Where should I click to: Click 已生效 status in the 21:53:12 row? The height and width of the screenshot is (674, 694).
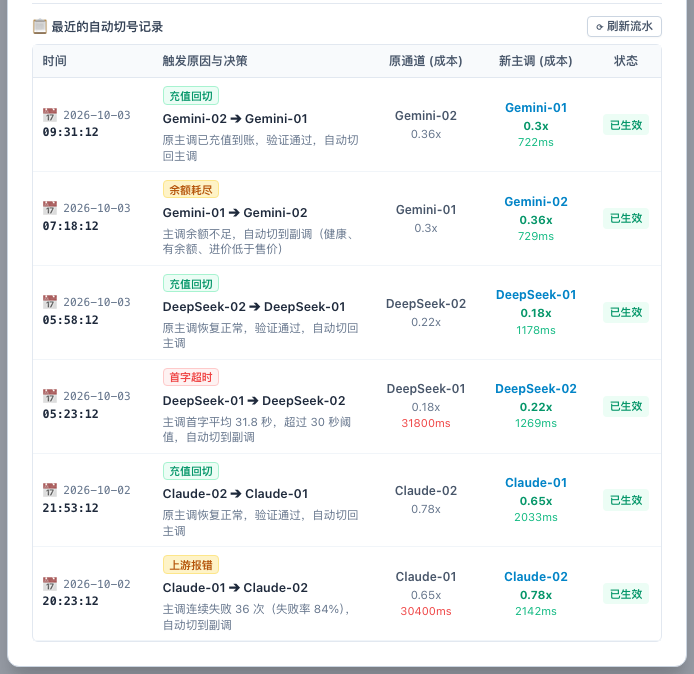[626, 500]
